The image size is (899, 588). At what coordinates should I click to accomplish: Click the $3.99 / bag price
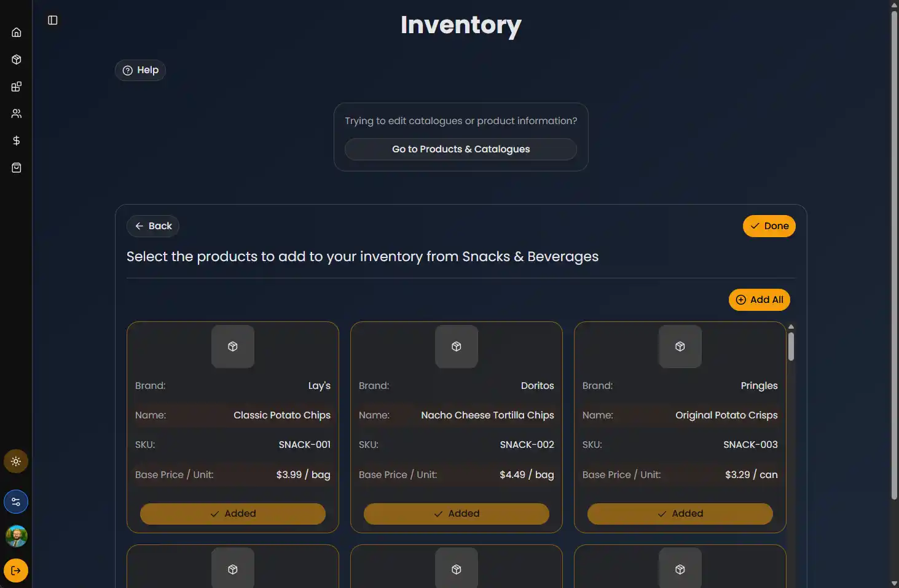click(304, 475)
